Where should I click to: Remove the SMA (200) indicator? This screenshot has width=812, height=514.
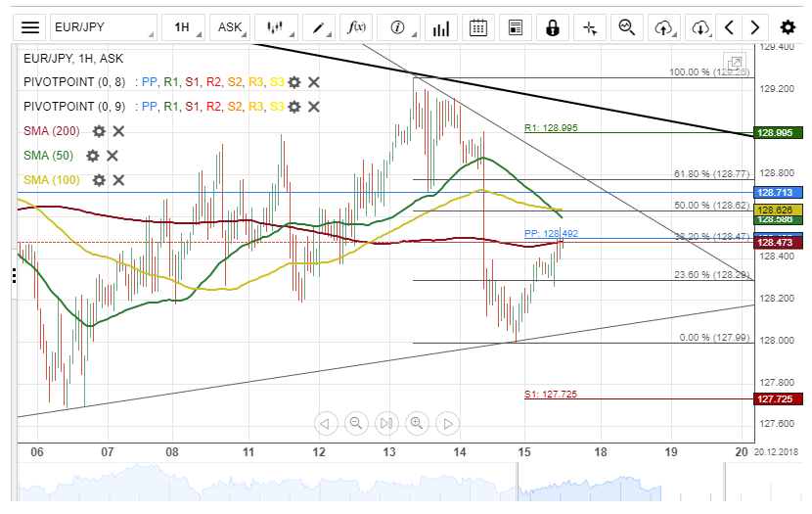click(x=118, y=130)
